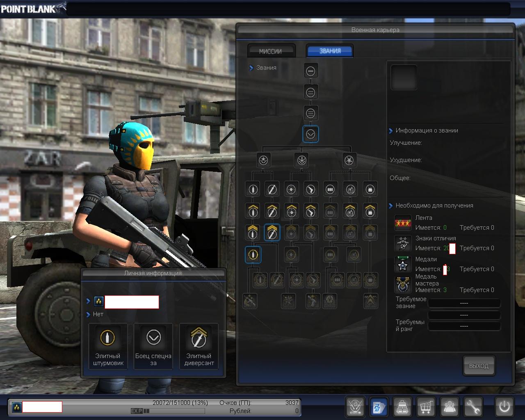
Task: Select the highlighted down-chevron rank in the tree
Action: point(310,134)
